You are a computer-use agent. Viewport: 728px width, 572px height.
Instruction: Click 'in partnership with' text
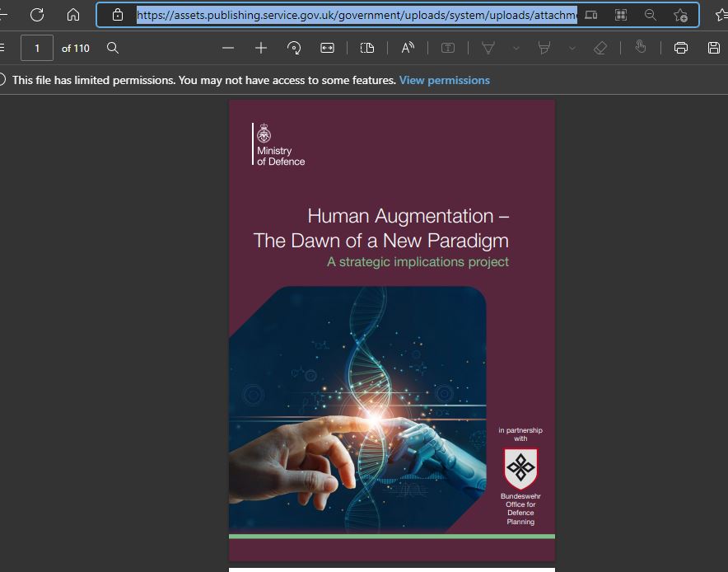tap(520, 434)
